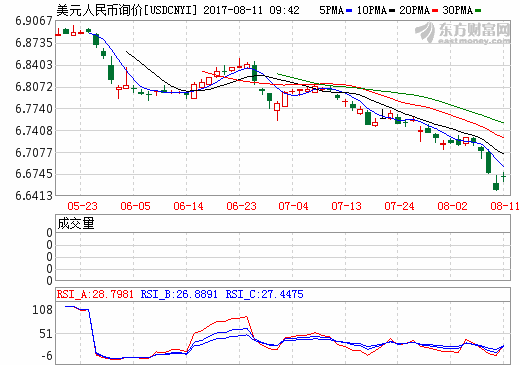Click the 成交量 volume panel heading
The height and width of the screenshot is (365, 520).
point(76,223)
